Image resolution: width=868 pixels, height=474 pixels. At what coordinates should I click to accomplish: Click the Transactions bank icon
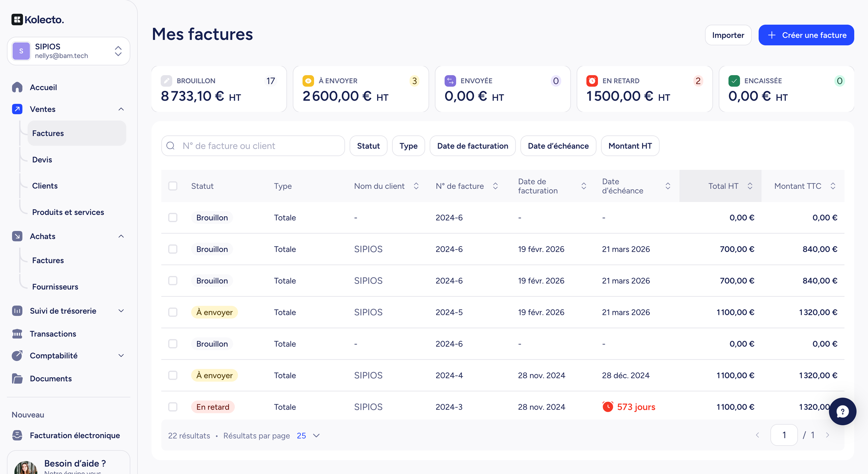tap(17, 334)
